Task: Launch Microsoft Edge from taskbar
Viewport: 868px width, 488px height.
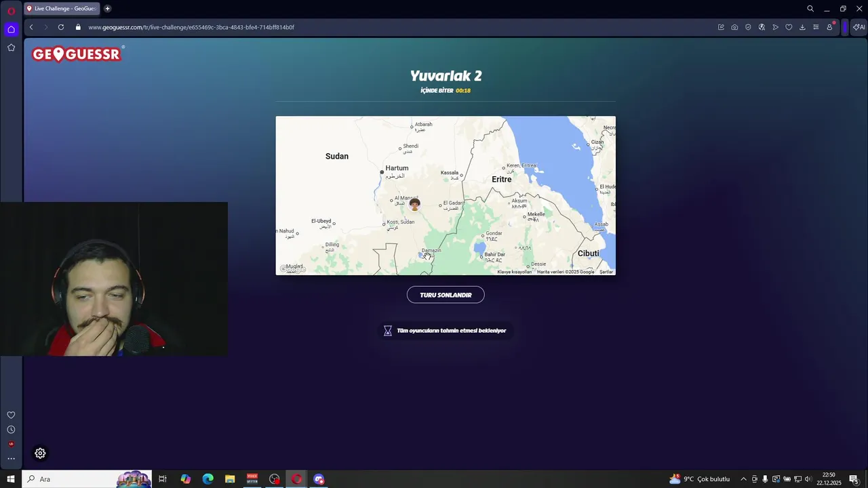Action: [x=208, y=479]
